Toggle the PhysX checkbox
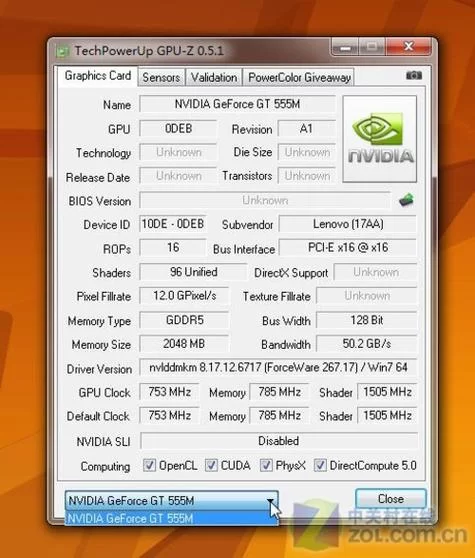475x558 pixels. click(x=266, y=465)
